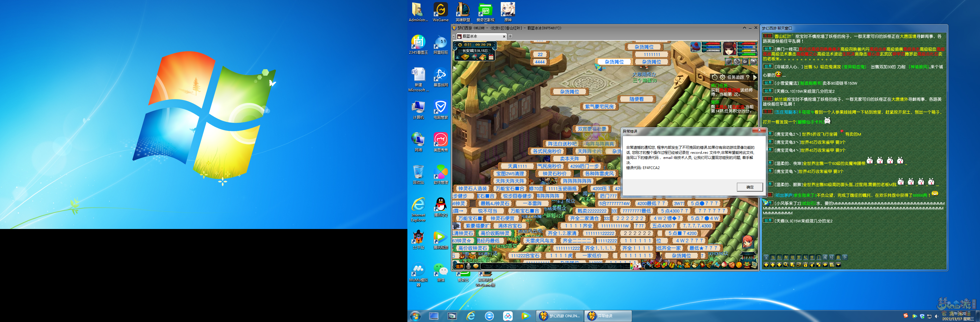This screenshot has height=322, width=980.
Task: Add a new tab with the plus button
Action: (x=511, y=36)
